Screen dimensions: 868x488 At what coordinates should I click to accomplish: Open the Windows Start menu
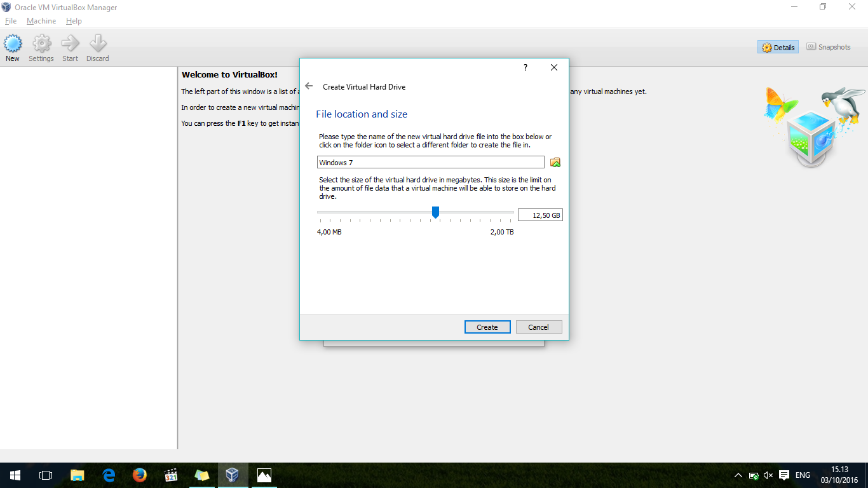15,475
